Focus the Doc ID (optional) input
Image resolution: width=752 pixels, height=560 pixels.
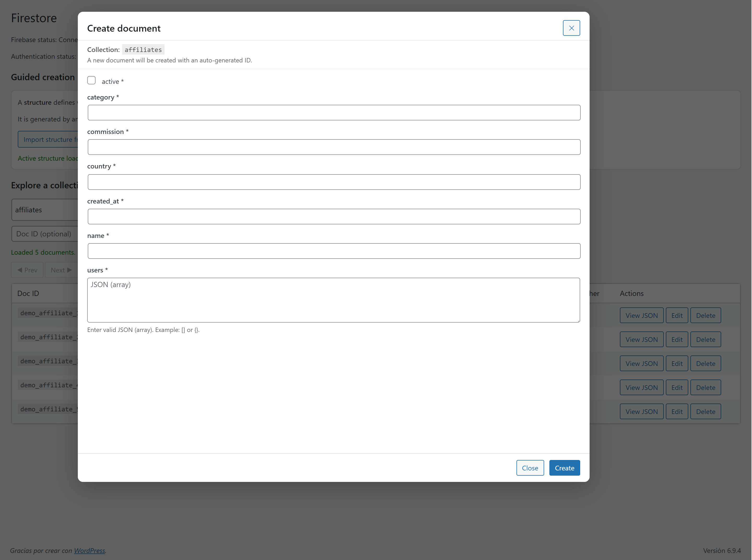point(44,234)
